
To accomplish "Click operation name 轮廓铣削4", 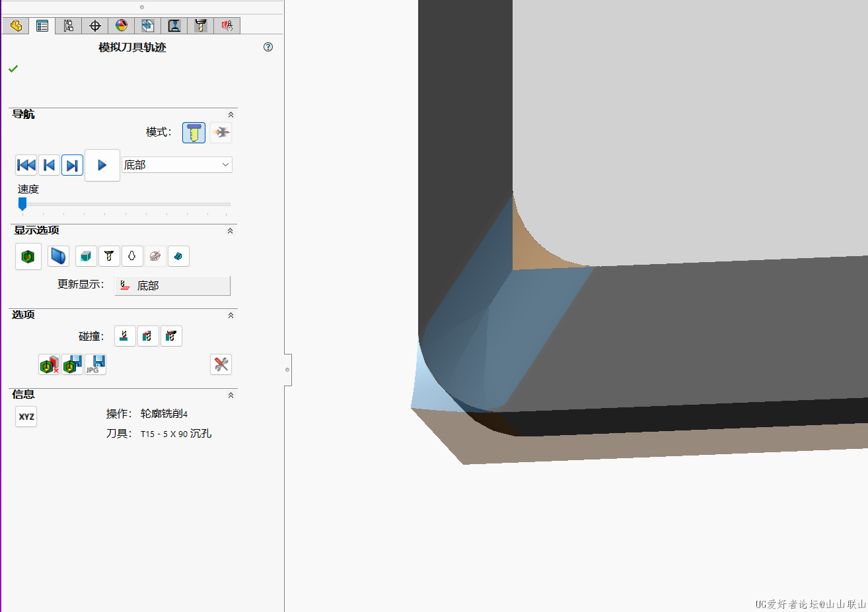I will click(x=164, y=414).
